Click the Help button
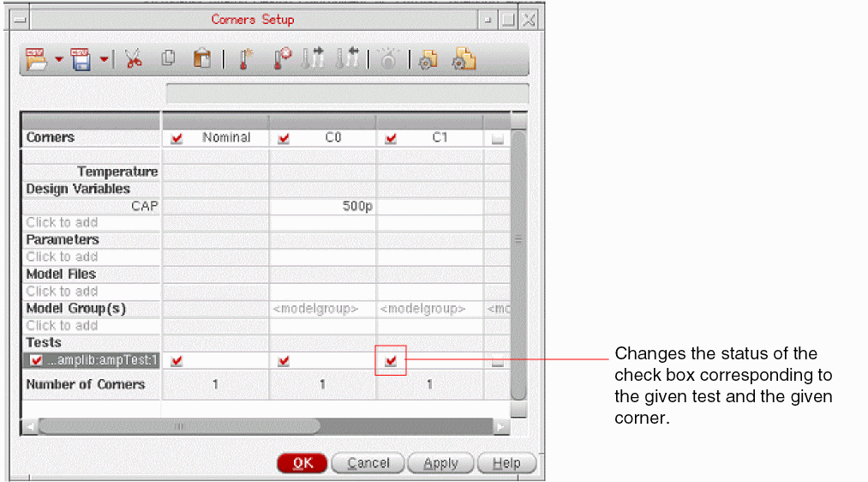This screenshot has width=868, height=482. click(506, 463)
